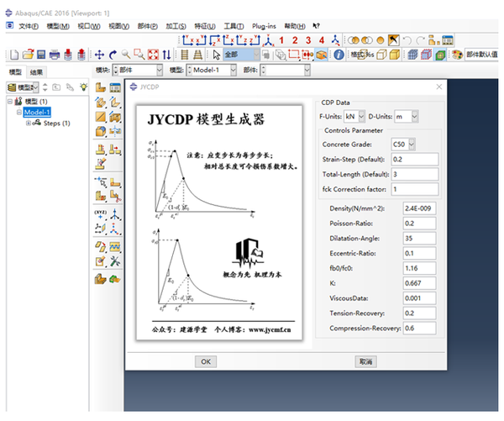Open the Concrete Grade C50 dropdown

click(410, 145)
